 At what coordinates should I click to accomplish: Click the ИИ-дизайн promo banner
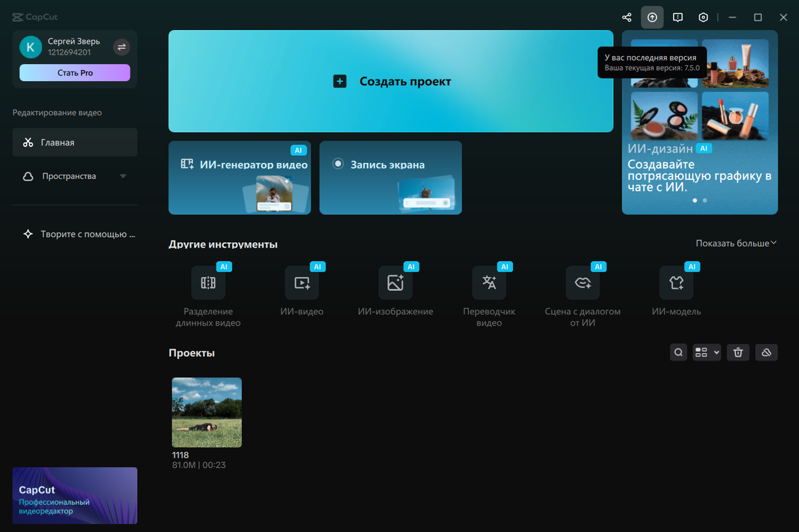(700, 123)
